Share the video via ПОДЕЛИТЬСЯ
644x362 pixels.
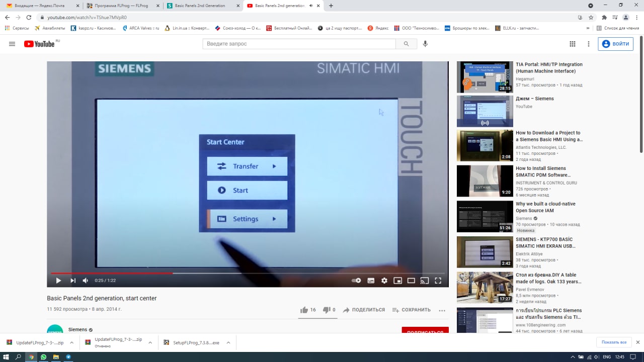point(364,310)
